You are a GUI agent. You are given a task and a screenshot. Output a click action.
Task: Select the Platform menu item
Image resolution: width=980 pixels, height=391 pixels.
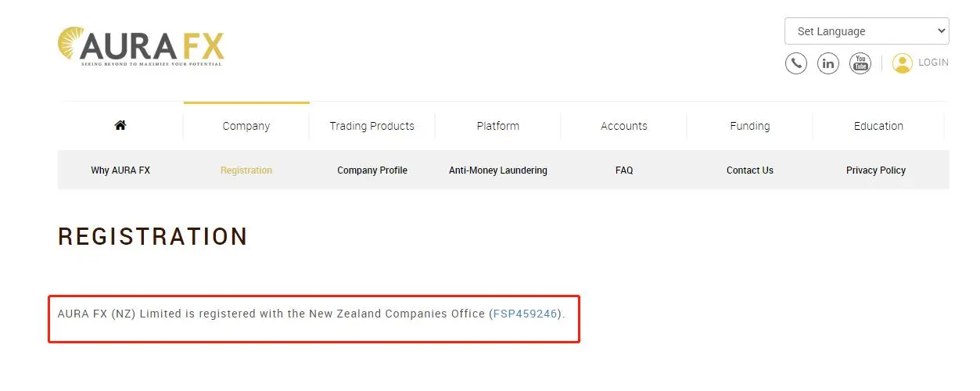498,126
